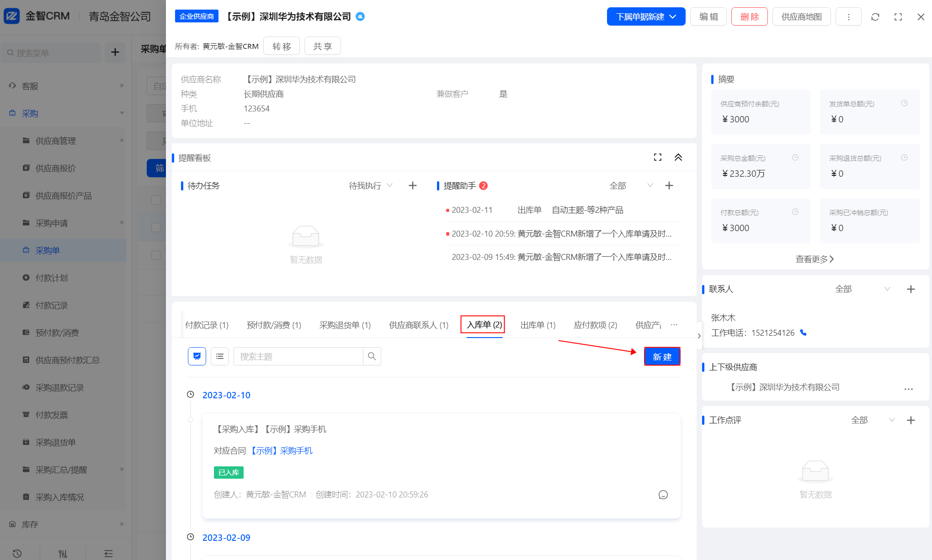Viewport: 932px width, 560px height.
Task: Click the history icon in bottom sidebar
Action: point(17,554)
